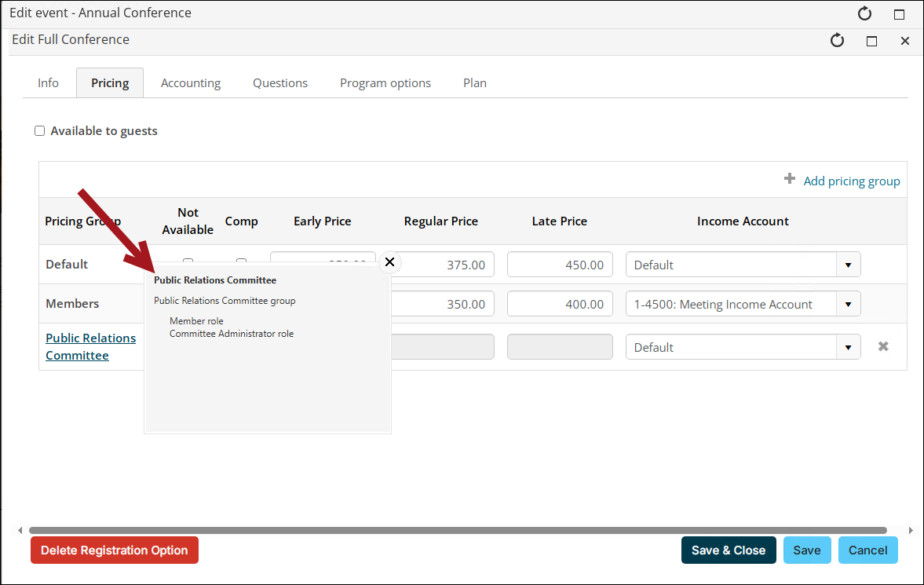The height and width of the screenshot is (585, 924).
Task: Refresh the Edit Full Conference dialog
Action: point(838,41)
